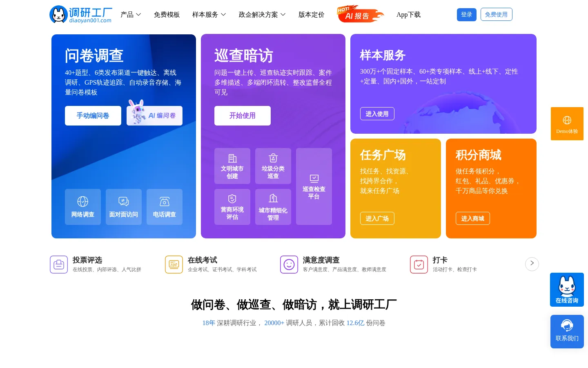This screenshot has height=368, width=588.
Task: Open the 联系我们 headset widget
Action: [x=567, y=332]
